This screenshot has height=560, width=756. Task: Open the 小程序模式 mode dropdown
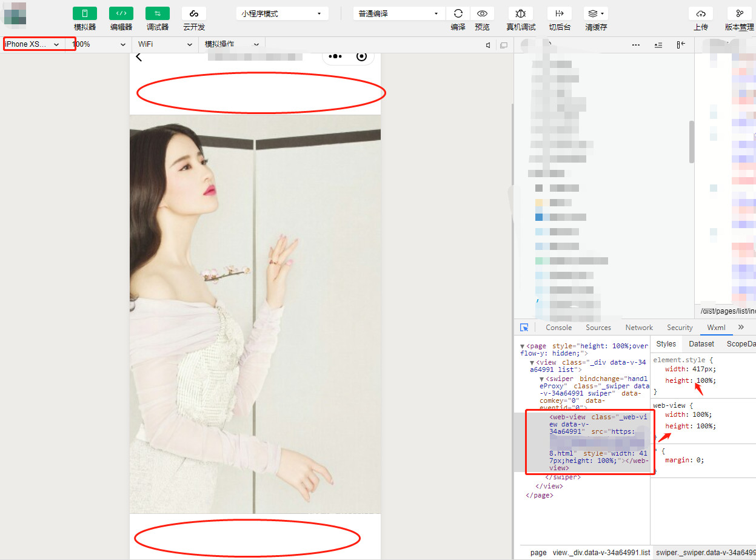pyautogui.click(x=283, y=13)
